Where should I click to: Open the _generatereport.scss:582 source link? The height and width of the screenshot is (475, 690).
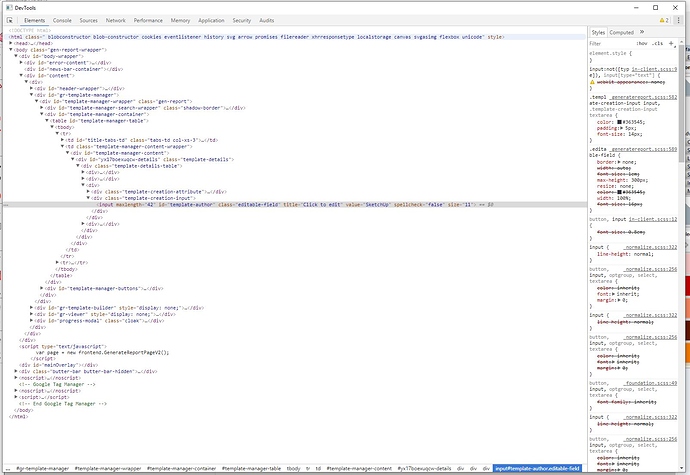(x=644, y=97)
